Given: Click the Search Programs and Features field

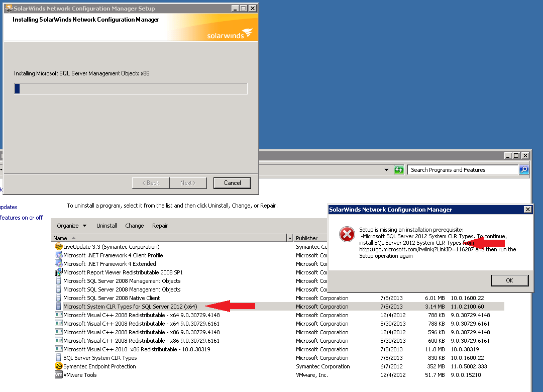Looking at the screenshot, I should click(463, 170).
